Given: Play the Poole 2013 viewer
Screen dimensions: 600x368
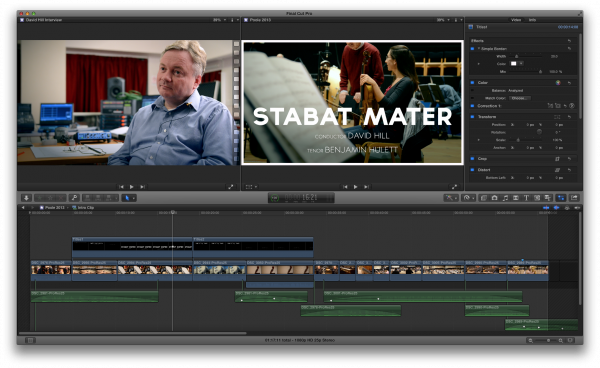Looking at the screenshot, I should (355, 187).
